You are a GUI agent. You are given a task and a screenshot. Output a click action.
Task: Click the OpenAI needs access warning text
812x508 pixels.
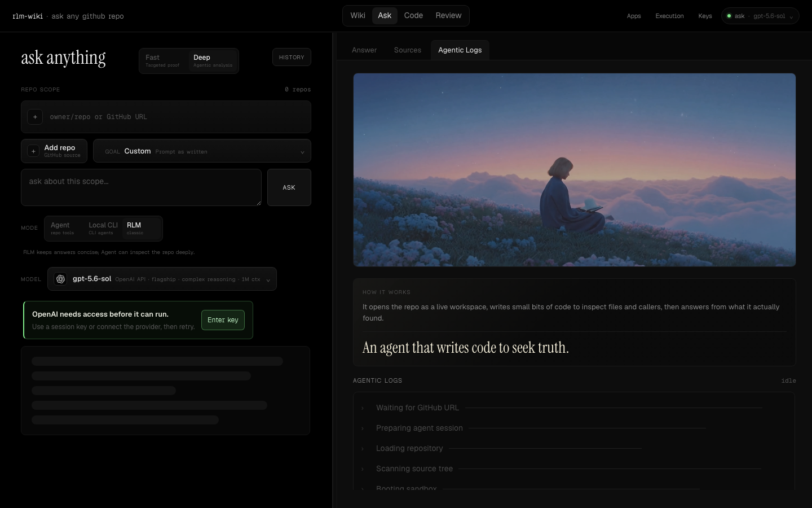click(100, 314)
